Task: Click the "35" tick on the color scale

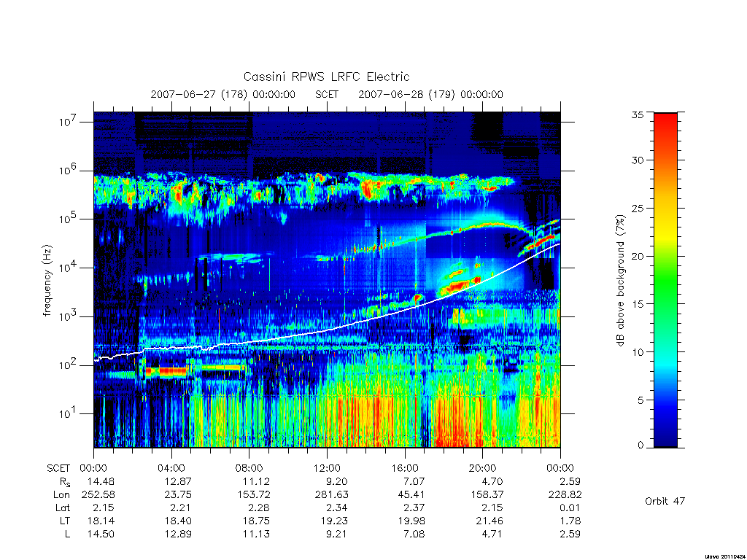Action: 638,114
